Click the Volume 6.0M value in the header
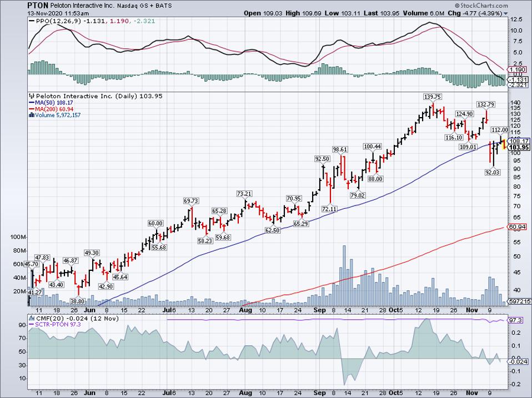This screenshot has height=398, width=532. tap(423, 13)
